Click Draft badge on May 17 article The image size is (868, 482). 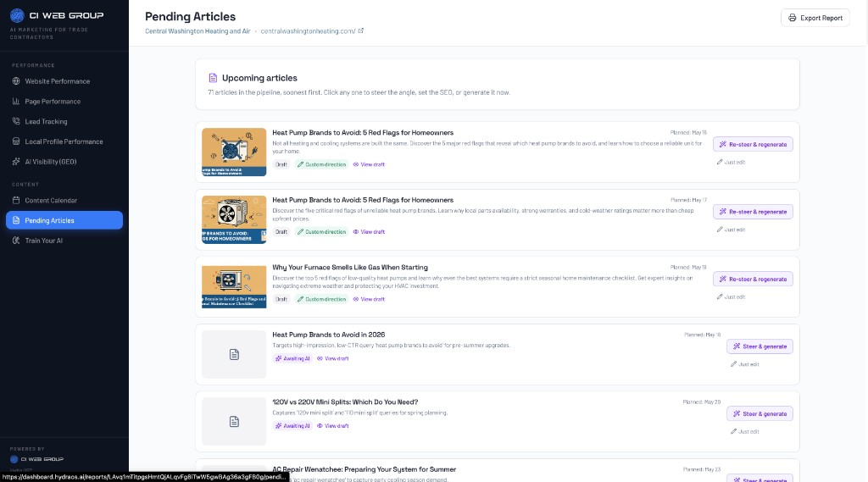coord(281,232)
